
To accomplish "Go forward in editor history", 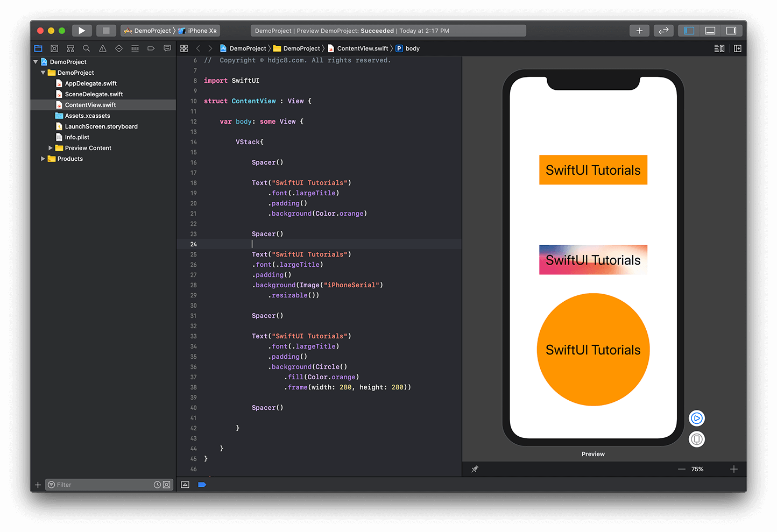I will [210, 48].
